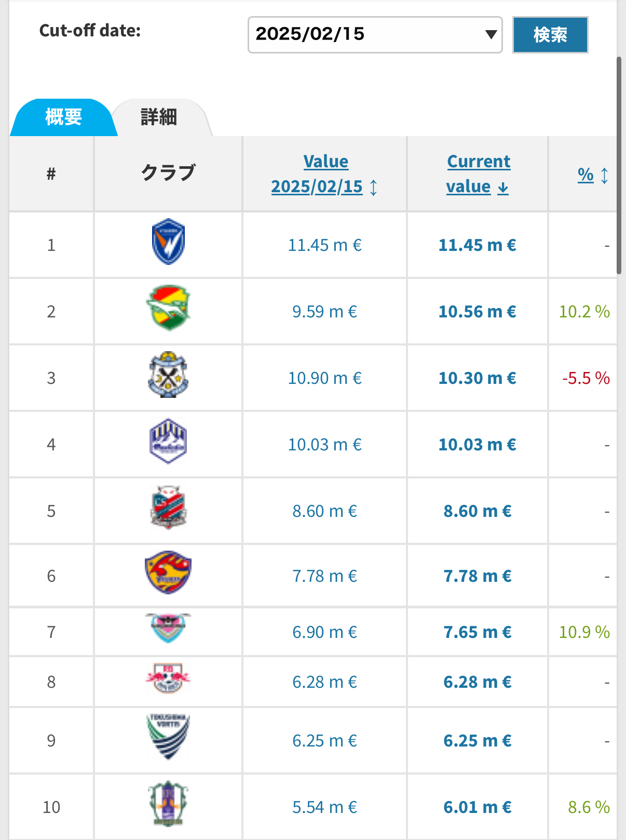The image size is (626, 840).
Task: Open the JEF United crest in row 2
Action: [168, 308]
